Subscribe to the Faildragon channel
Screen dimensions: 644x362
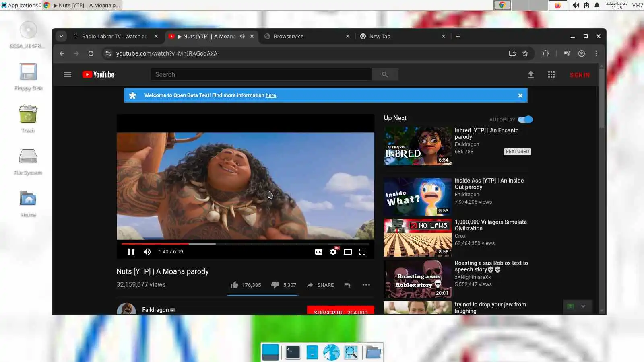pyautogui.click(x=341, y=311)
